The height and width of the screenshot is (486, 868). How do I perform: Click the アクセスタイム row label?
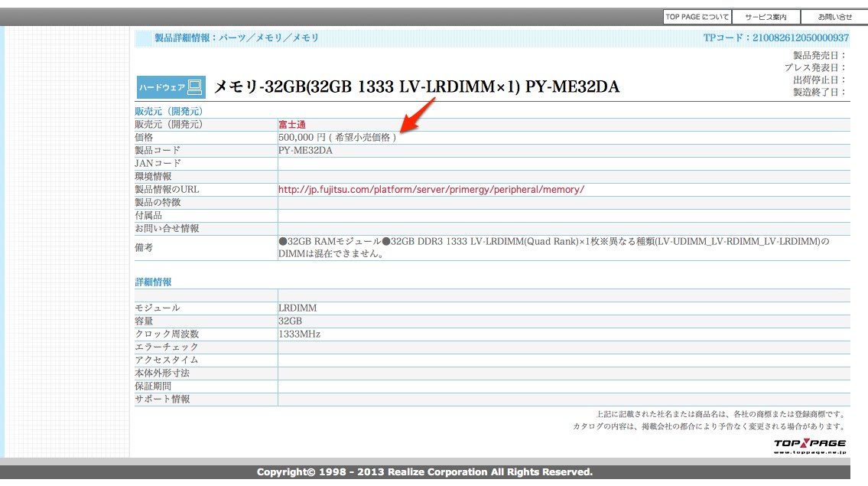(x=167, y=360)
